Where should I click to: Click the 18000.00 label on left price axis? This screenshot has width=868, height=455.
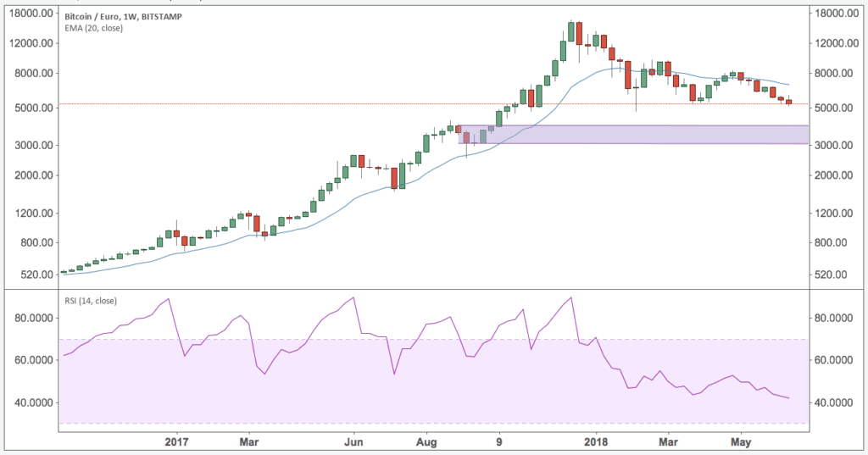tap(31, 13)
